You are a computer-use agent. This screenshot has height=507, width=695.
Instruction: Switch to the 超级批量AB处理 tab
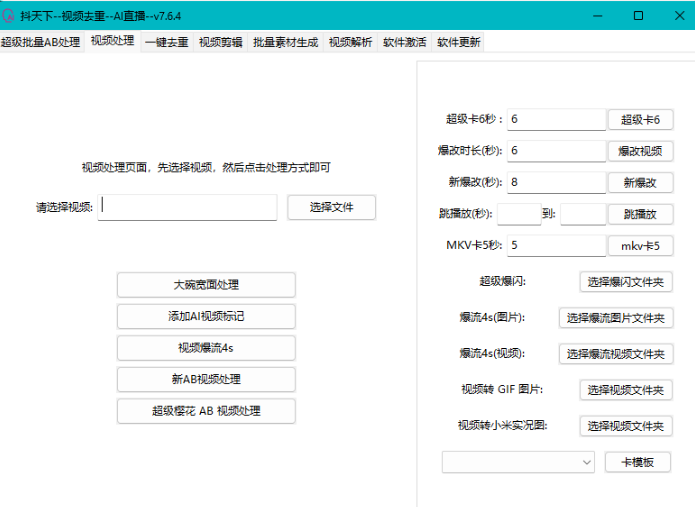tap(40, 42)
